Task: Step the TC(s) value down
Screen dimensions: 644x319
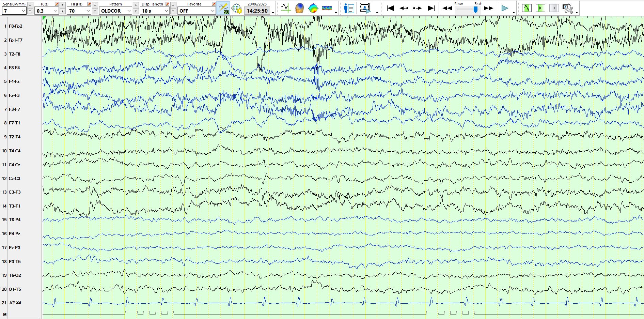Action: pos(62,11)
